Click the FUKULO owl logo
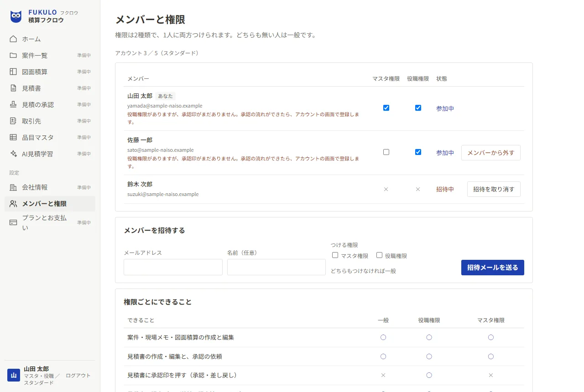This screenshot has height=392, width=584. click(16, 16)
